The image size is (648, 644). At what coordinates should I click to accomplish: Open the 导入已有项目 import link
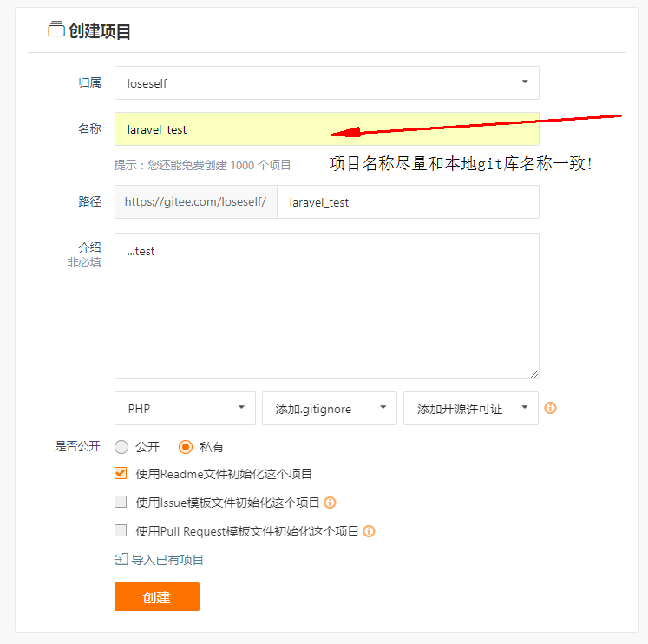click(x=167, y=560)
